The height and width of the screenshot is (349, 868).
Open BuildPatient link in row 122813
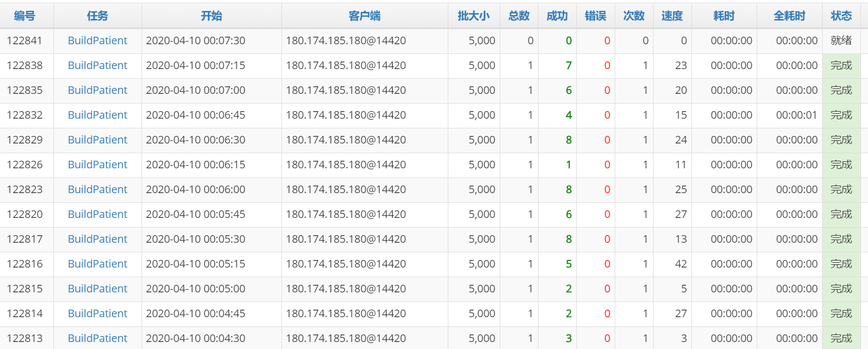[98, 339]
